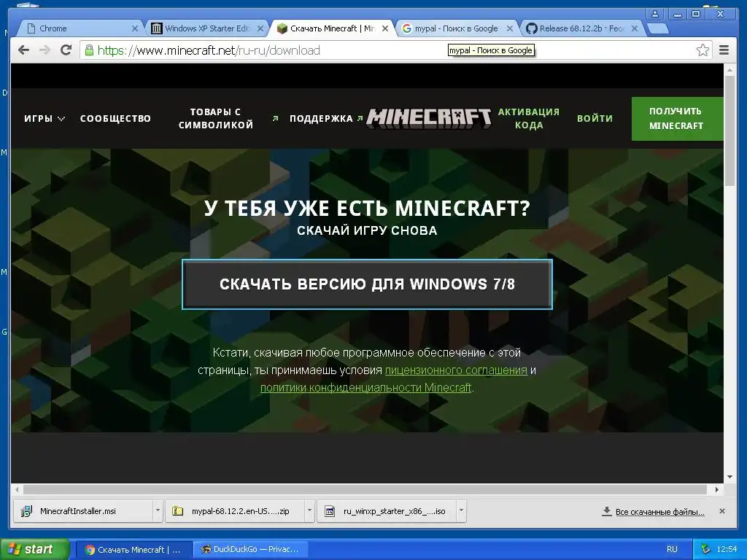Expand options for ru_winxp_starter iso download
Image resolution: width=747 pixels, height=560 pixels.
coord(461,510)
